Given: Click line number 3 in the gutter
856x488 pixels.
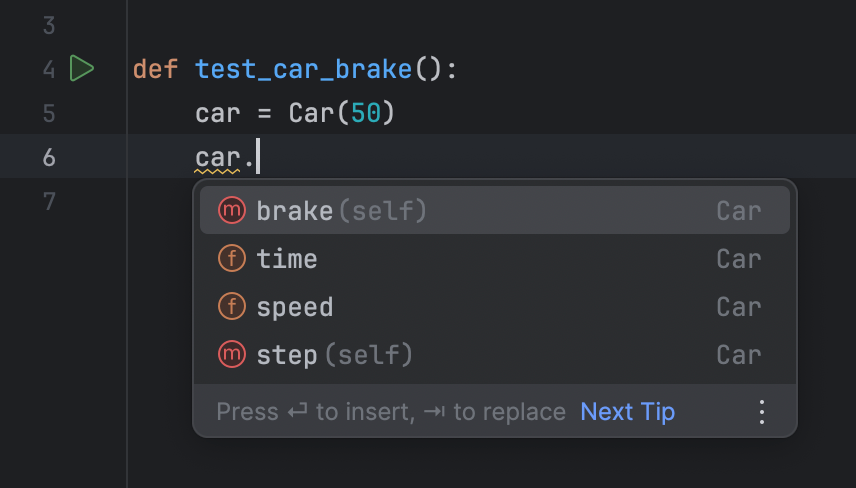Looking at the screenshot, I should point(49,25).
